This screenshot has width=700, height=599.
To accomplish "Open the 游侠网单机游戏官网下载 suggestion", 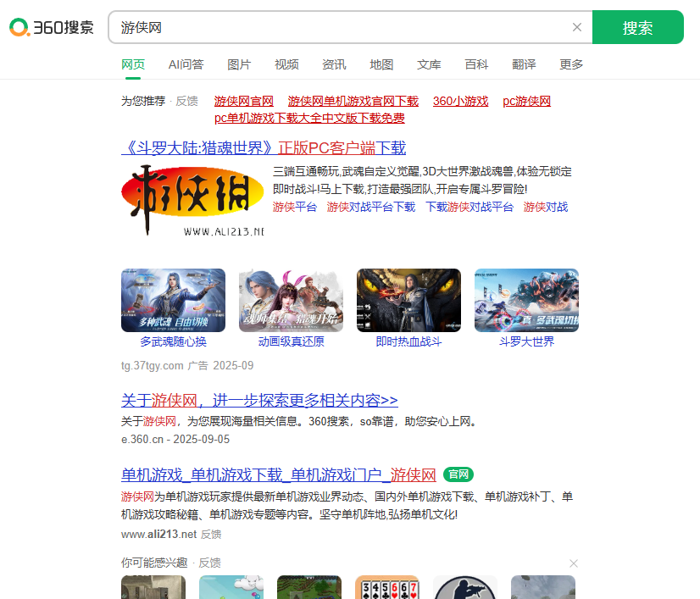I will (353, 101).
